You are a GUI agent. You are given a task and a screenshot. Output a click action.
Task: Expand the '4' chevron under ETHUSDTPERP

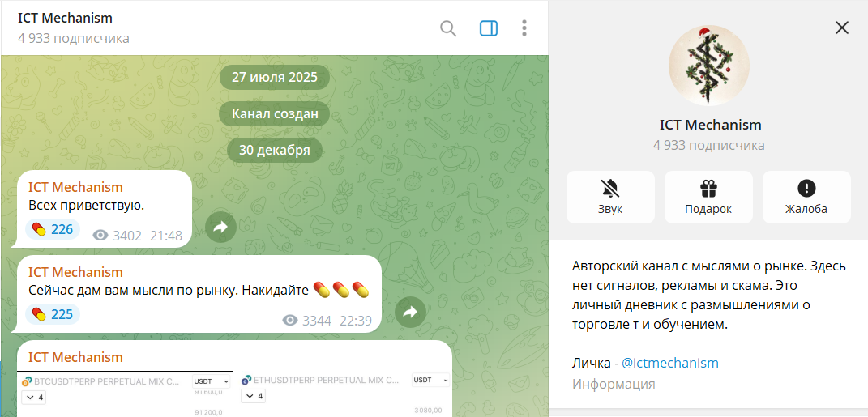pyautogui.click(x=253, y=396)
